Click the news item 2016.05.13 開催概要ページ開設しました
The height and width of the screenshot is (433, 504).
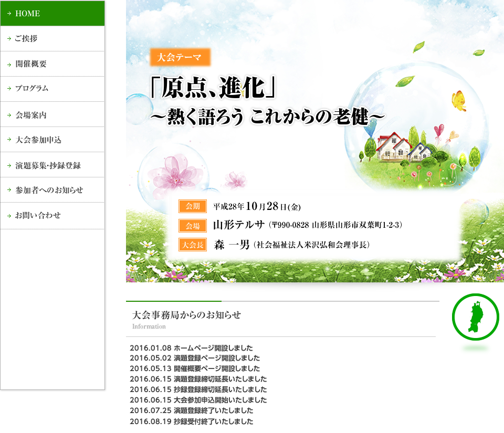(195, 368)
